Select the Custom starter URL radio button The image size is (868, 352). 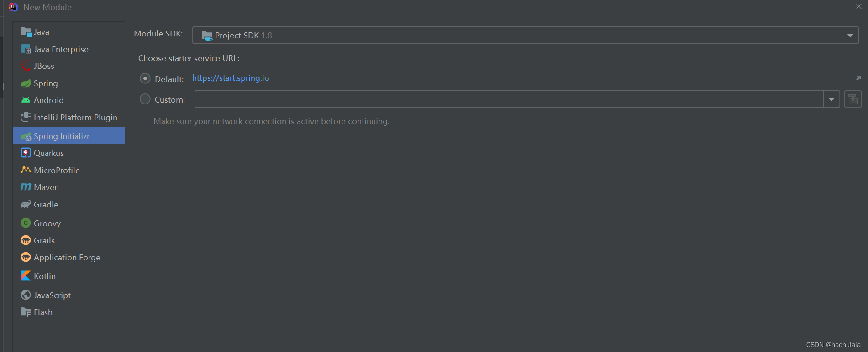pyautogui.click(x=145, y=99)
